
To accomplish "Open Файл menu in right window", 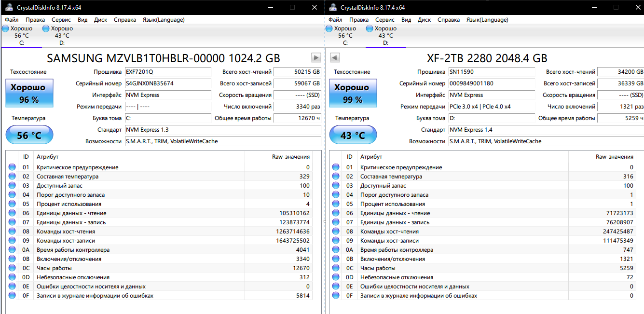I will point(336,20).
